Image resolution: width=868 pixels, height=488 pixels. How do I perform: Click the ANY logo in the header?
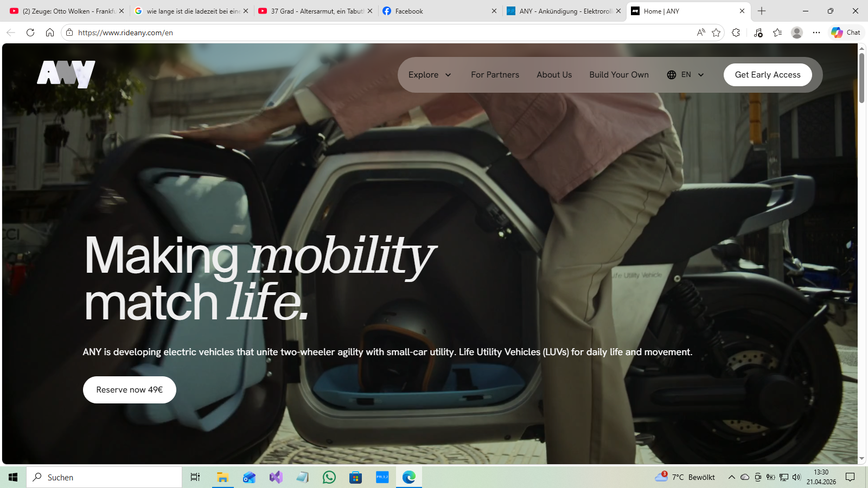pyautogui.click(x=66, y=74)
